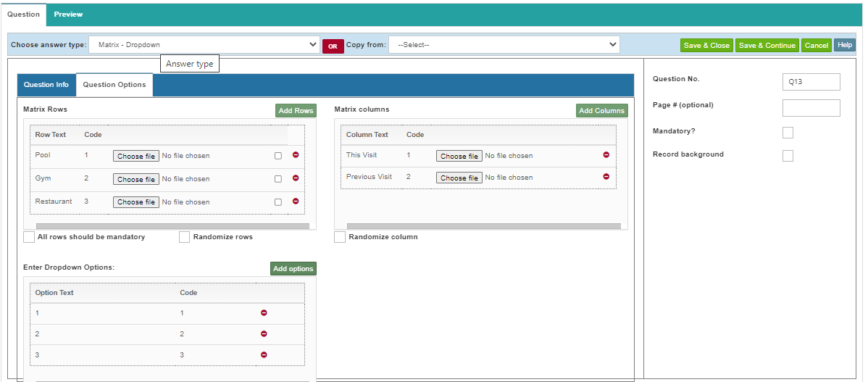Image resolution: width=868 pixels, height=382 pixels.
Task: Click the Option Text header
Action: [54, 292]
